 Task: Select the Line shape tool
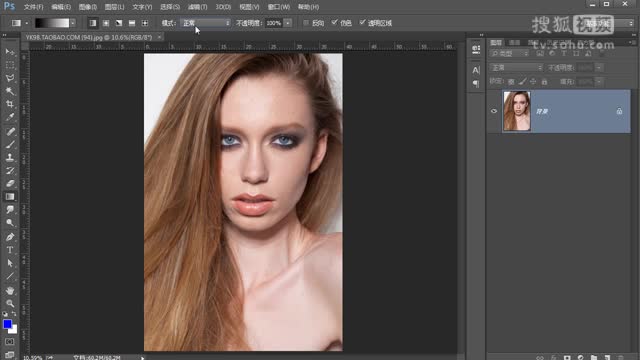click(10, 276)
